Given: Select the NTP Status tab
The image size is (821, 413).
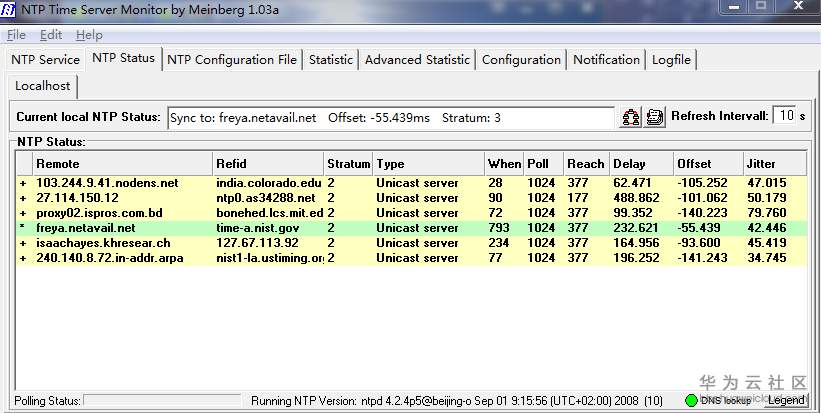Looking at the screenshot, I should 124,58.
